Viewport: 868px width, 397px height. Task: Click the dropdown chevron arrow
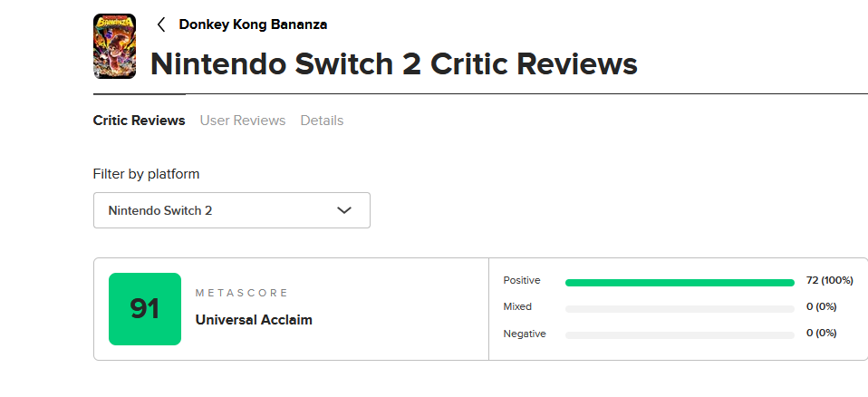pos(344,210)
